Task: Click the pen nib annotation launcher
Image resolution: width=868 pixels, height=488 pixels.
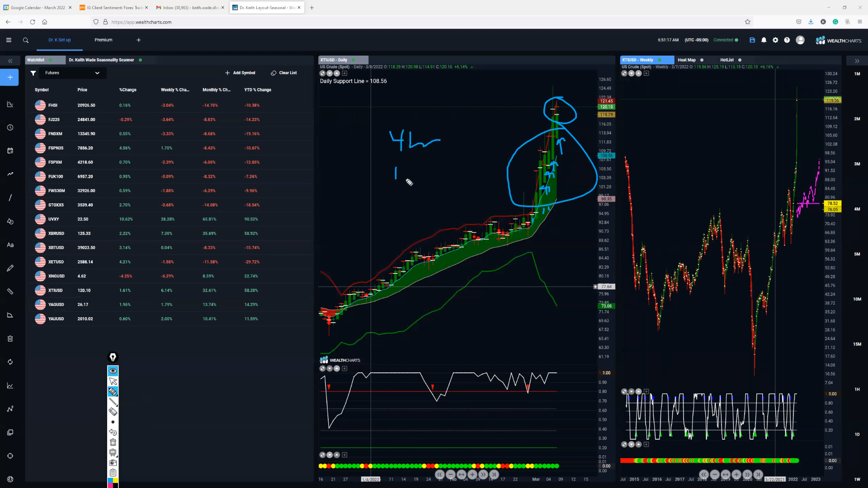Action: [113, 357]
